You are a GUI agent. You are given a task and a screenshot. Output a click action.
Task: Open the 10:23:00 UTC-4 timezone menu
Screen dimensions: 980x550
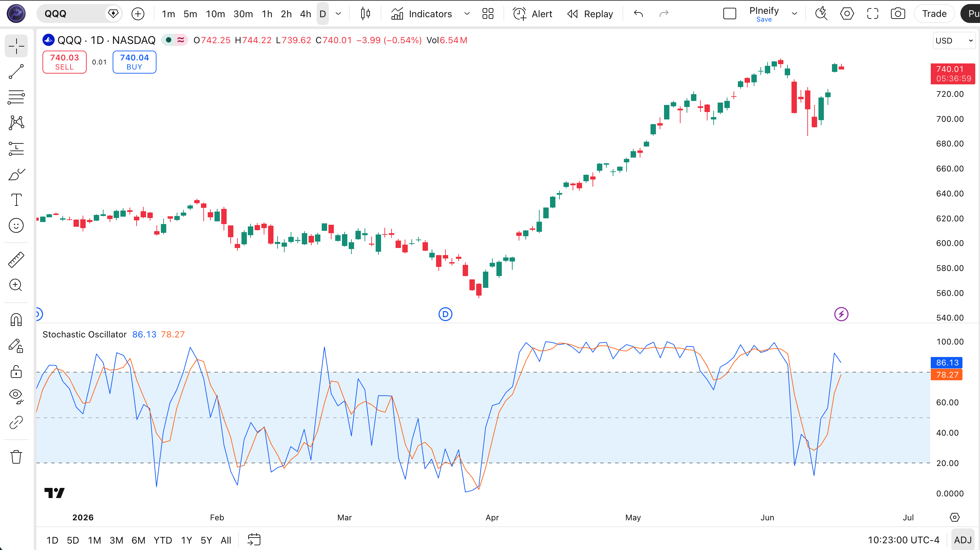pyautogui.click(x=903, y=540)
